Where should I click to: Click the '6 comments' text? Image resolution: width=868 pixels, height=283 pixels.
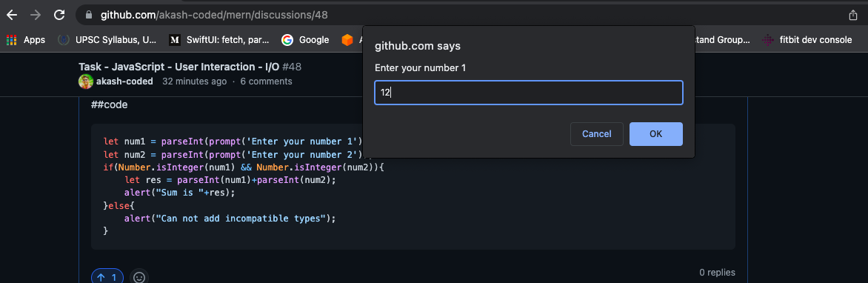coord(266,81)
